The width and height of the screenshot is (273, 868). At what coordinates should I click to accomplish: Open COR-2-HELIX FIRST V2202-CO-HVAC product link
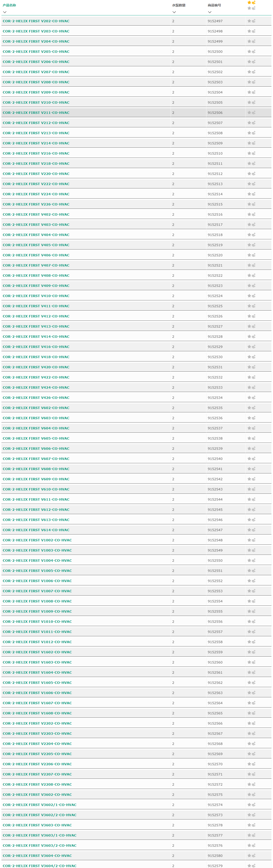(x=37, y=723)
